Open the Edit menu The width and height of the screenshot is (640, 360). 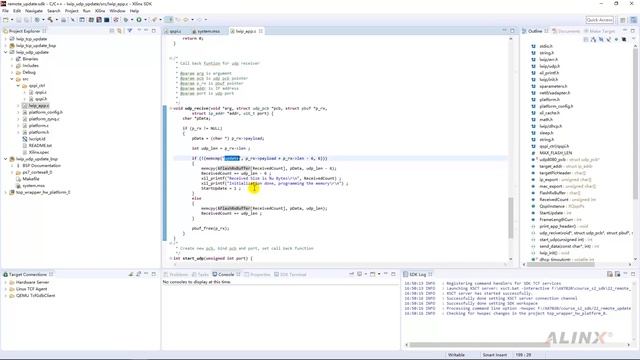point(17,11)
